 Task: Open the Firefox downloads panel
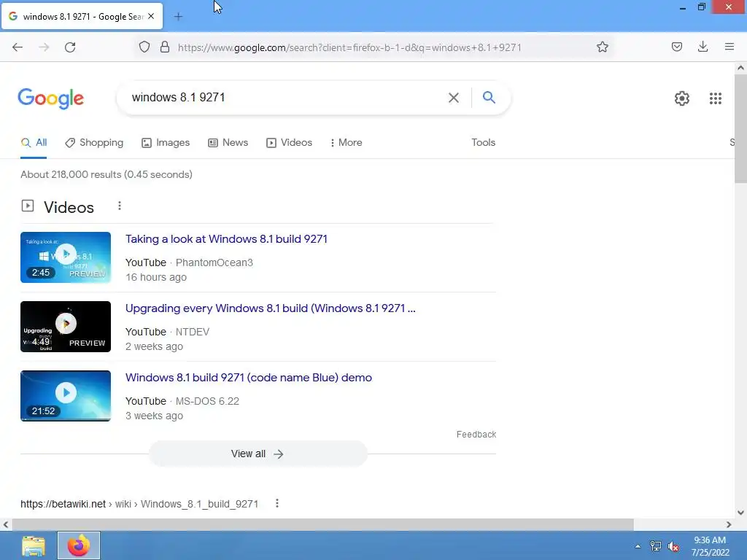click(703, 47)
